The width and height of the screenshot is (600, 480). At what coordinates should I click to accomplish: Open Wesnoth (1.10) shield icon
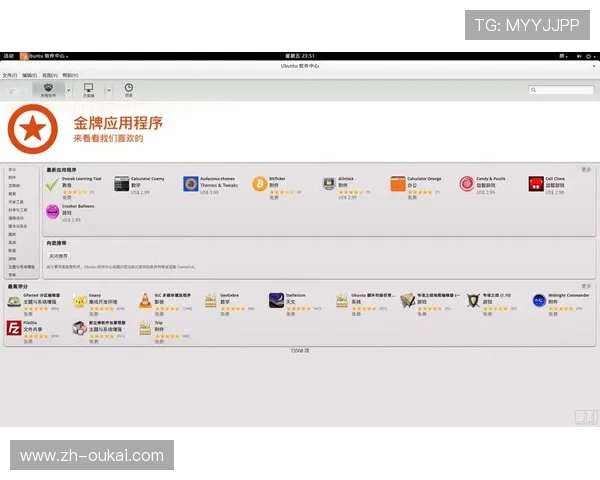(473, 301)
